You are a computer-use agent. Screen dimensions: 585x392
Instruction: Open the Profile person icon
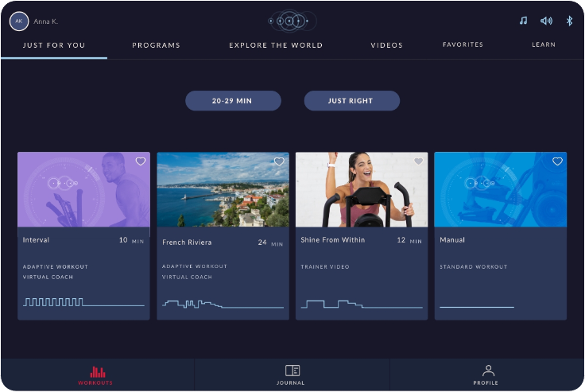(488, 371)
